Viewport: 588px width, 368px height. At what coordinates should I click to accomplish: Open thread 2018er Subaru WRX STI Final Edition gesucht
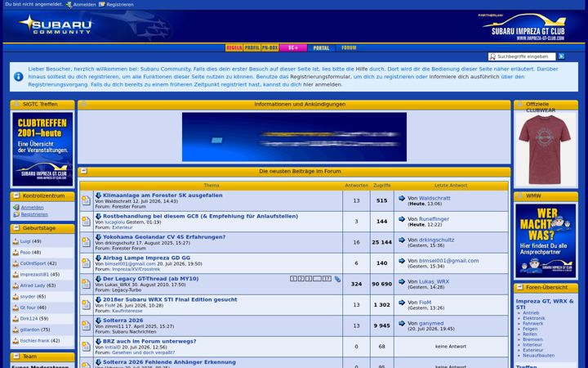coord(170,299)
